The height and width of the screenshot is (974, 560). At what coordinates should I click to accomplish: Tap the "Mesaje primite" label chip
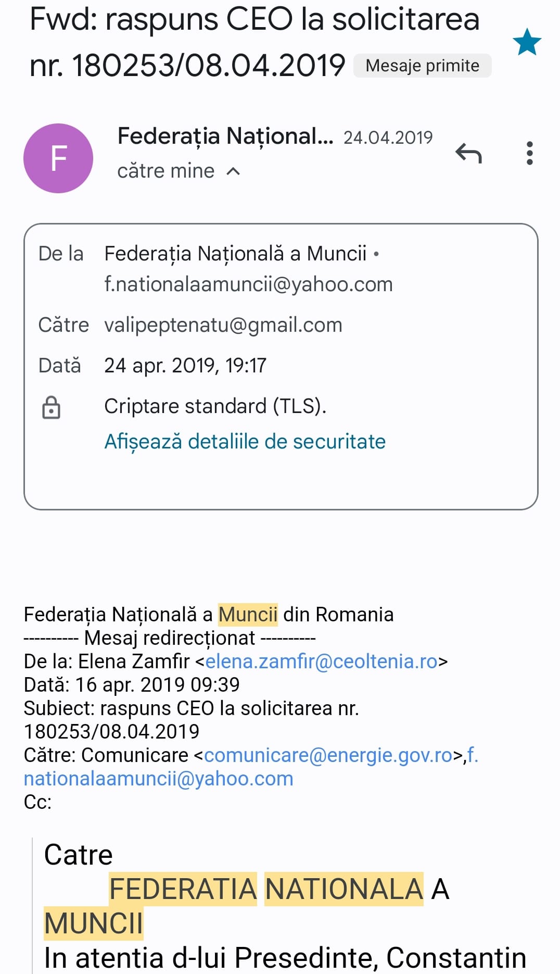[422, 66]
